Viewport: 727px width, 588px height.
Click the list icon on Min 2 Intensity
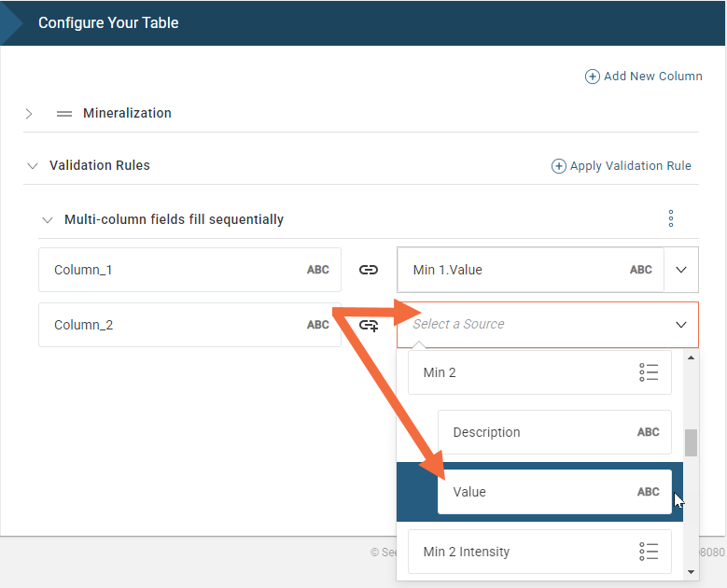pyautogui.click(x=650, y=552)
